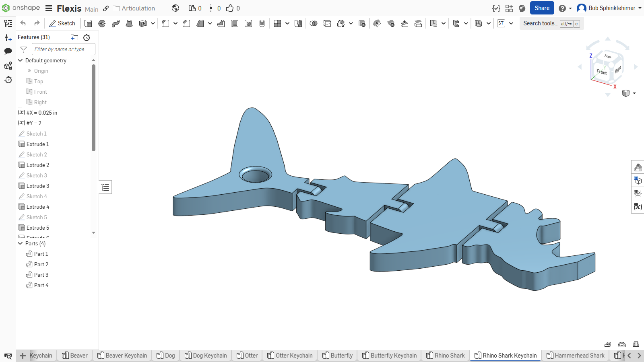Select the Fillet tool

coord(165,23)
